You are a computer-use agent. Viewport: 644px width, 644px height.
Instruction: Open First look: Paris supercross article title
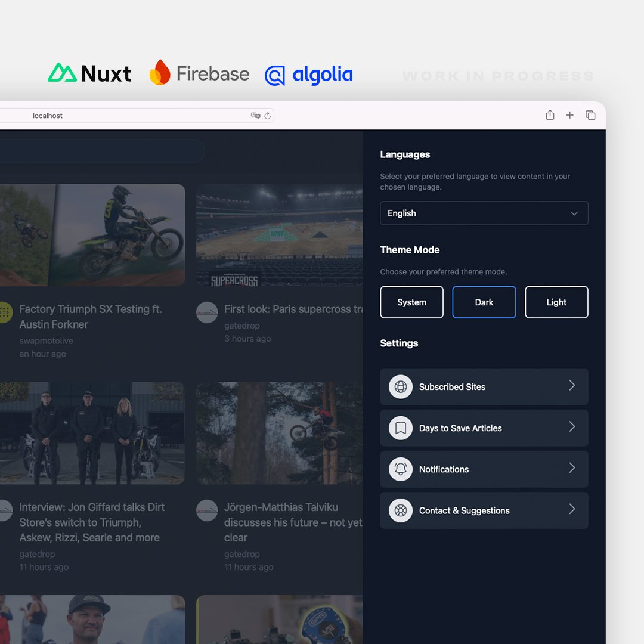293,309
